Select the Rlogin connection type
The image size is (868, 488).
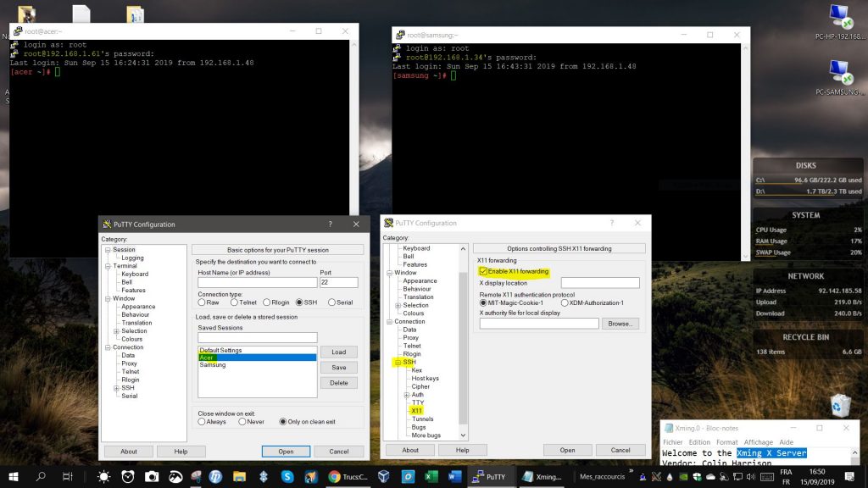267,302
